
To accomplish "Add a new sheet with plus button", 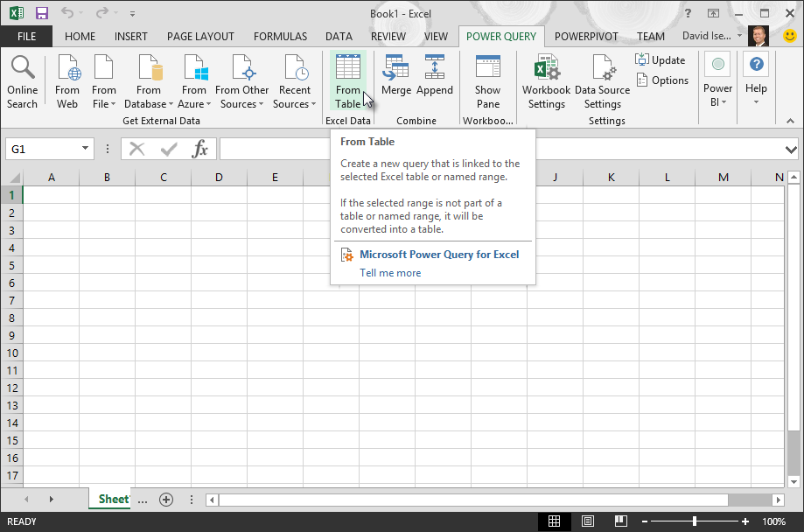I will point(166,499).
